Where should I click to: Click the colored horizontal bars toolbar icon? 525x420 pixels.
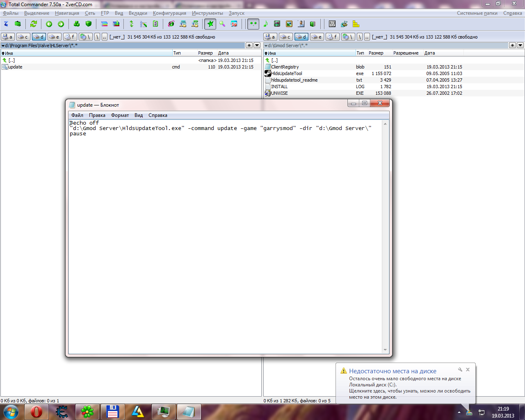pyautogui.click(x=104, y=24)
